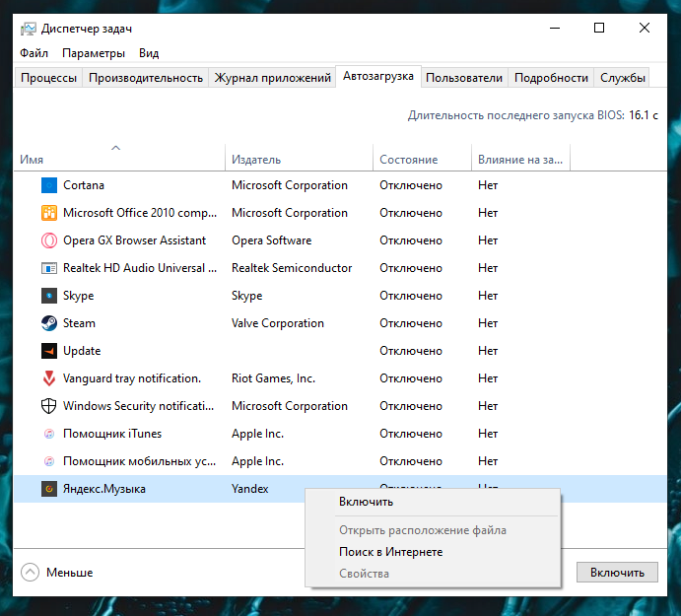Select the Opera GX Browser Assistant name
The height and width of the screenshot is (616, 681).
(x=135, y=240)
